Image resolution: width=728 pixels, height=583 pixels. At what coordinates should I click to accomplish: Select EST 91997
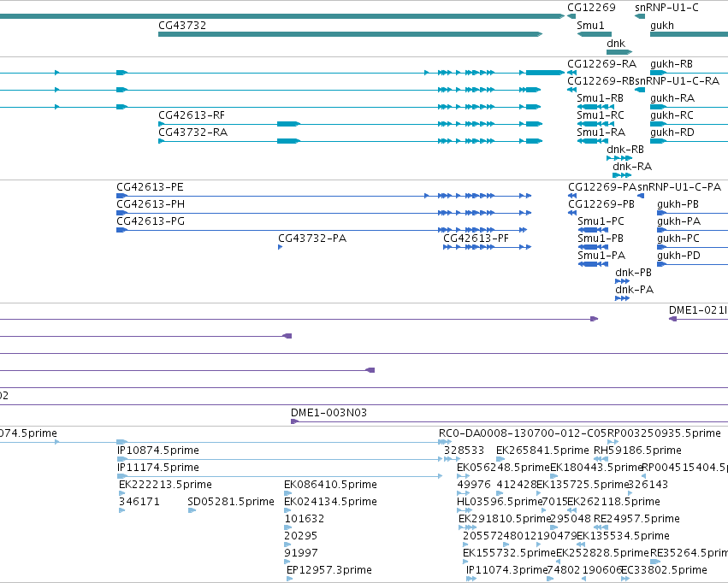click(301, 554)
